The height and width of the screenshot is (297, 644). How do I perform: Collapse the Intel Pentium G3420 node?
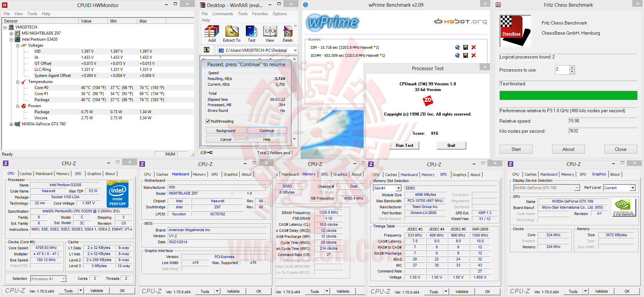(x=11, y=39)
